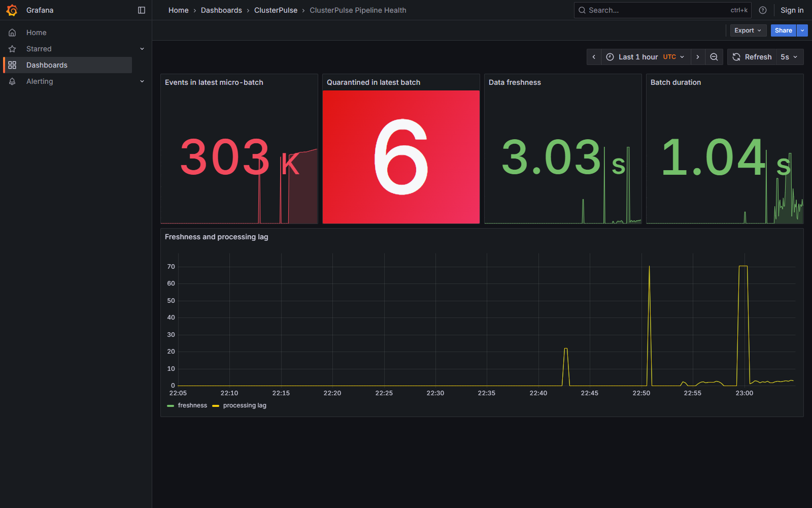Click the Home house icon in sidebar
Screen dimensions: 812x508
click(x=12, y=33)
